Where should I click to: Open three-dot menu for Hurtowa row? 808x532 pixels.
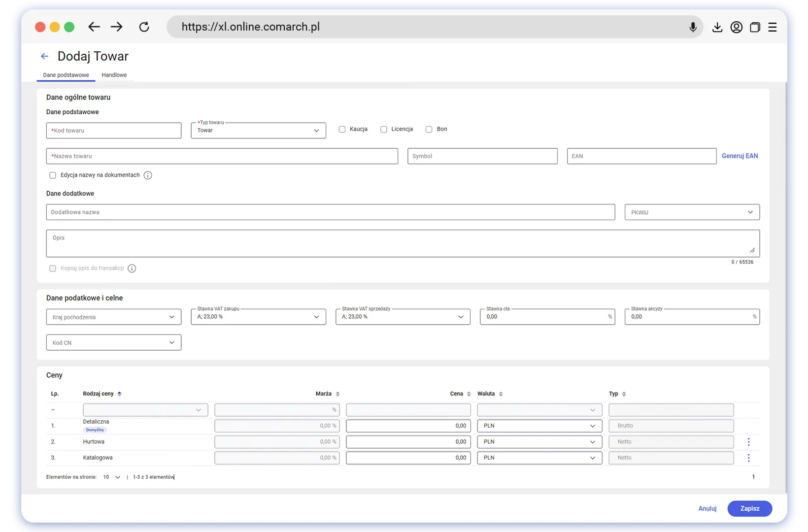[x=748, y=442]
